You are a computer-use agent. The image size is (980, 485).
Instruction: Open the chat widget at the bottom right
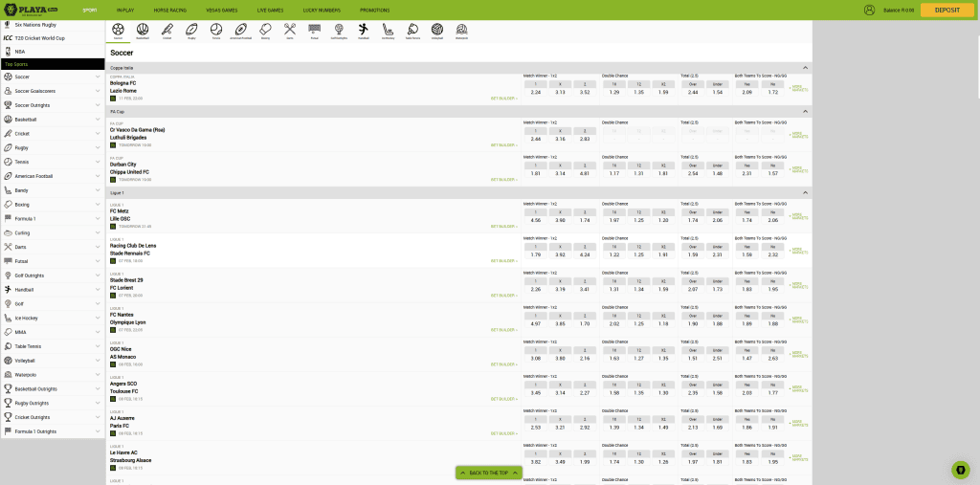(960, 470)
